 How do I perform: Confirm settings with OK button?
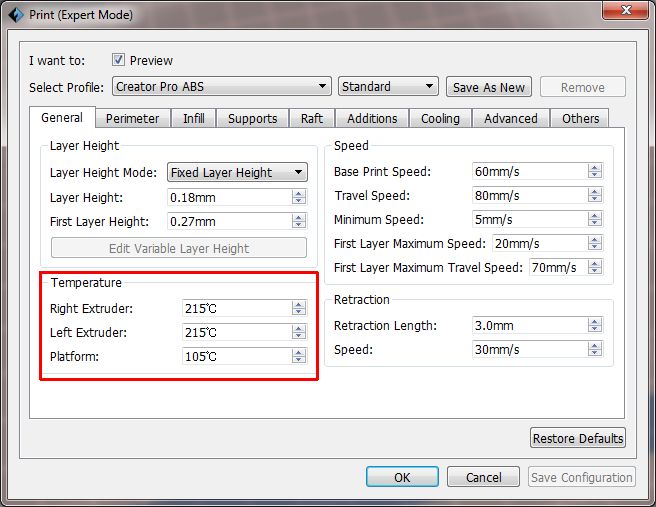pos(402,477)
